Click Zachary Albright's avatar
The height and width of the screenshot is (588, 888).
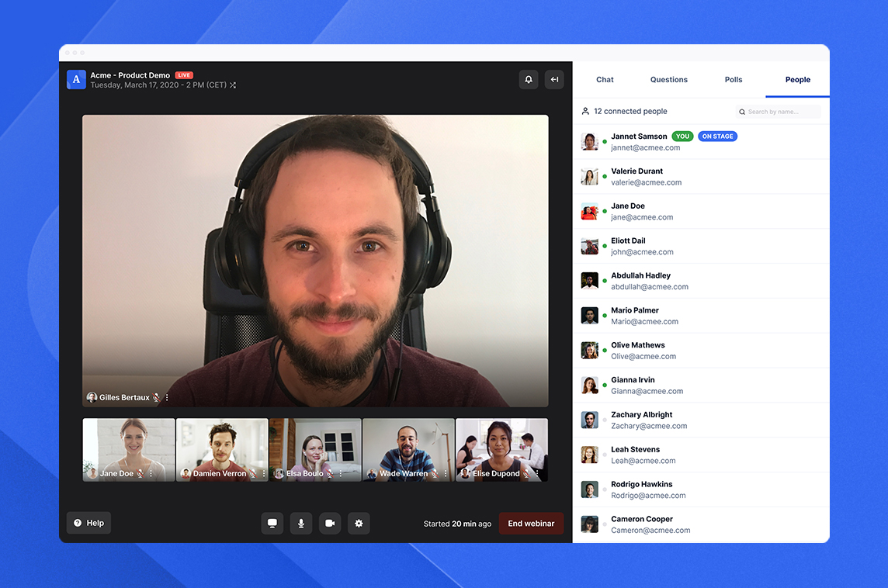[590, 420]
